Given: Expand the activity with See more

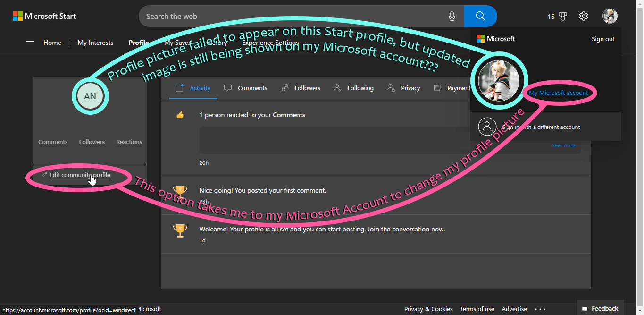Looking at the screenshot, I should point(563,145).
